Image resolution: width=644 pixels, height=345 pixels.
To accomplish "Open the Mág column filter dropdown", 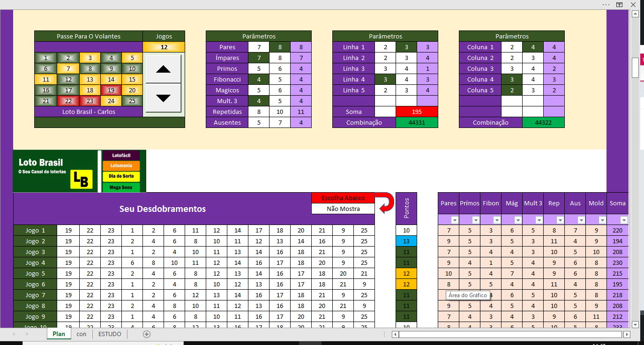I will [x=517, y=220].
